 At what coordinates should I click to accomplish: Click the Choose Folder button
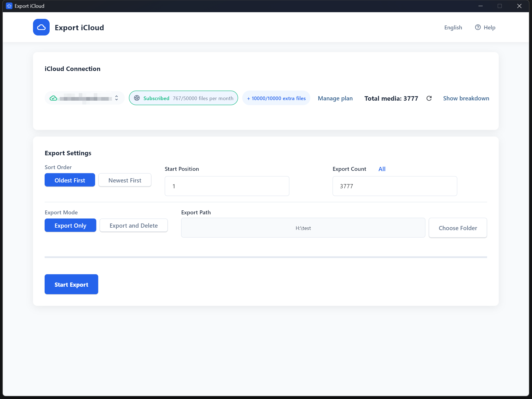click(x=458, y=228)
